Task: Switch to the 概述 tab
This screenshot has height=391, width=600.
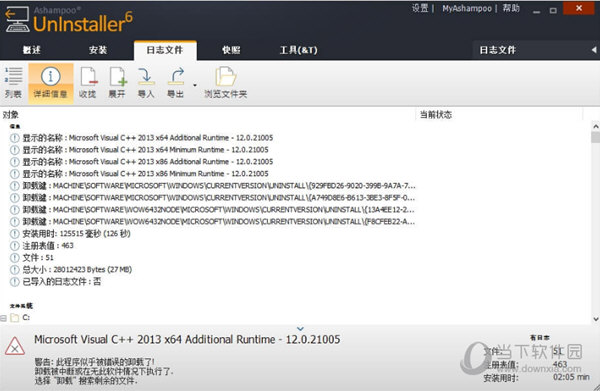Action: point(31,50)
